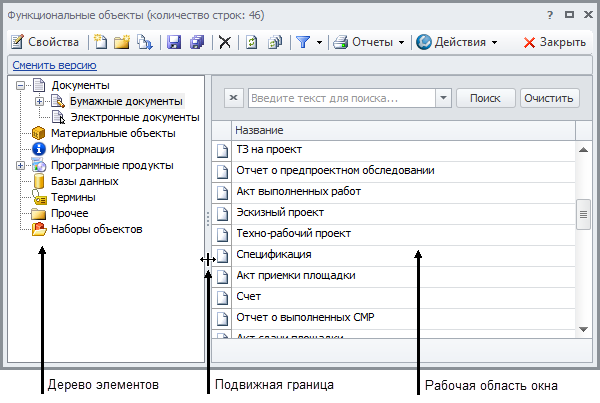The height and width of the screenshot is (403, 600).
Task: Click the refresh icon in toolbar
Action: 252,42
